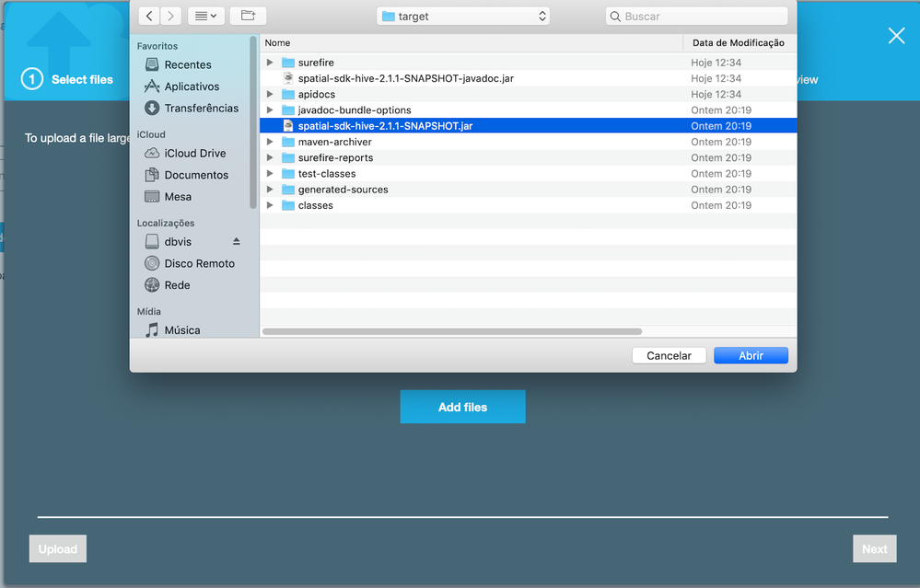Viewport: 920px width, 588px height.
Task: Go back with the left chevron button
Action: [149, 17]
